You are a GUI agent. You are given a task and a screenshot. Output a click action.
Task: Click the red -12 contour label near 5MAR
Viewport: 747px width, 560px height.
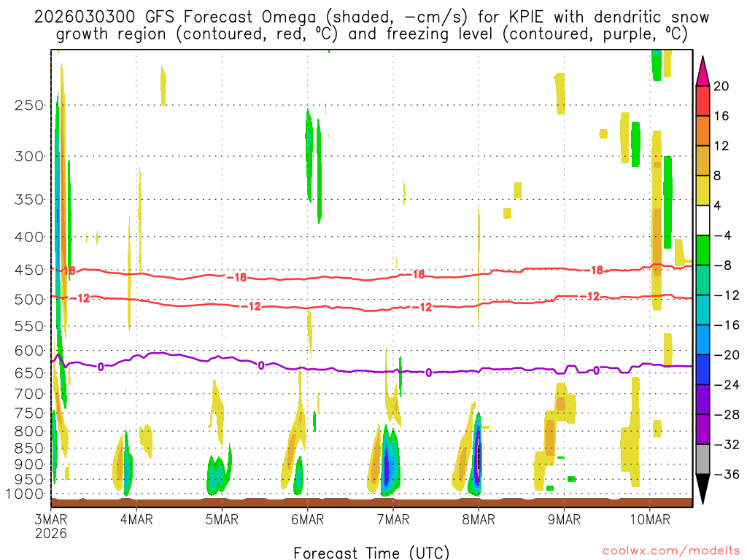coord(252,306)
